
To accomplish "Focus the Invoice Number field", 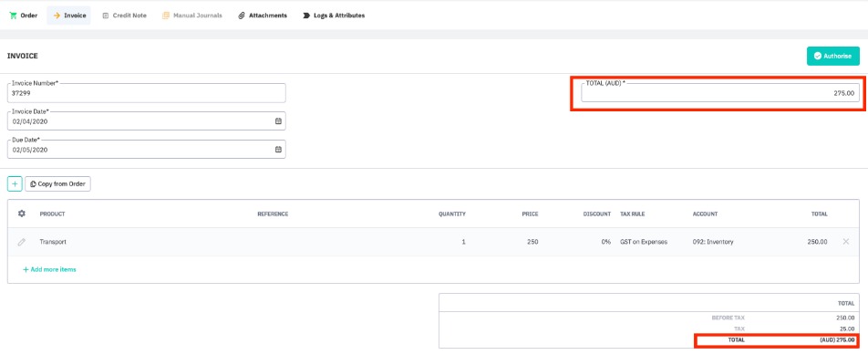I will [147, 93].
